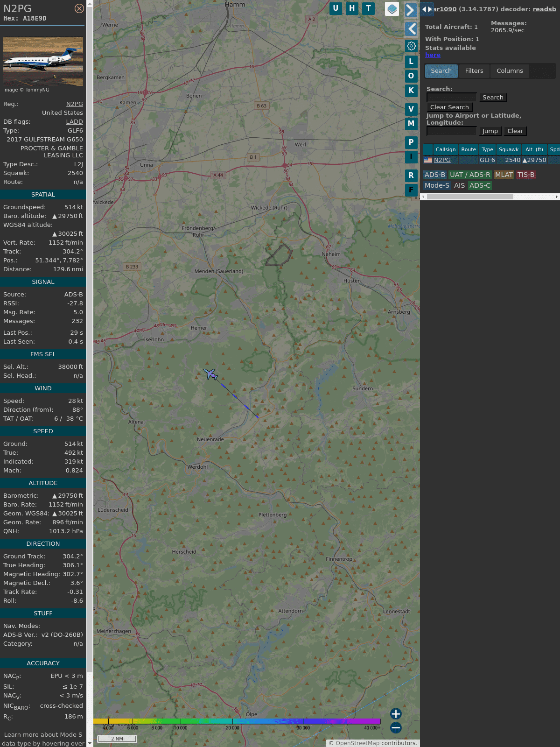Collapse sidebar with left chevron arrow
The width and height of the screenshot is (560, 747).
pos(411,29)
